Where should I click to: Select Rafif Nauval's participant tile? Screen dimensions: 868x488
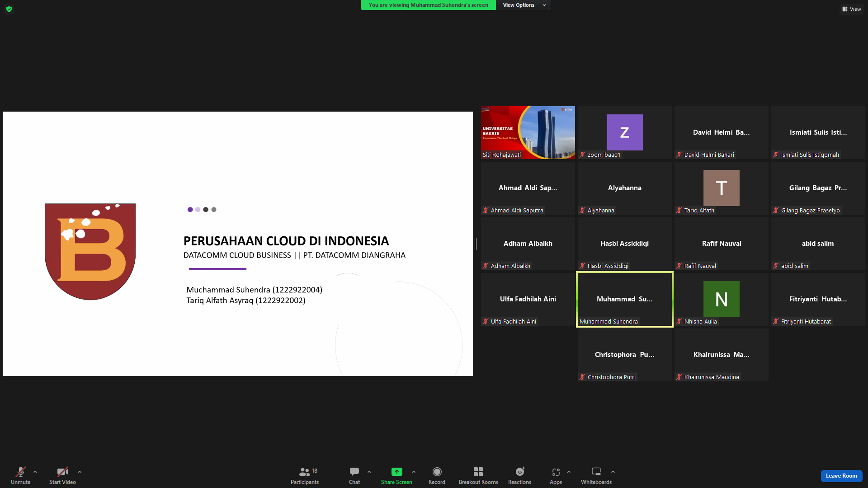(722, 244)
